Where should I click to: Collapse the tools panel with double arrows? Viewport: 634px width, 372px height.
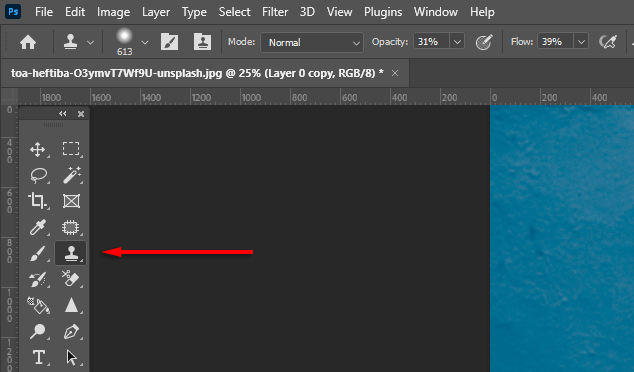63,114
